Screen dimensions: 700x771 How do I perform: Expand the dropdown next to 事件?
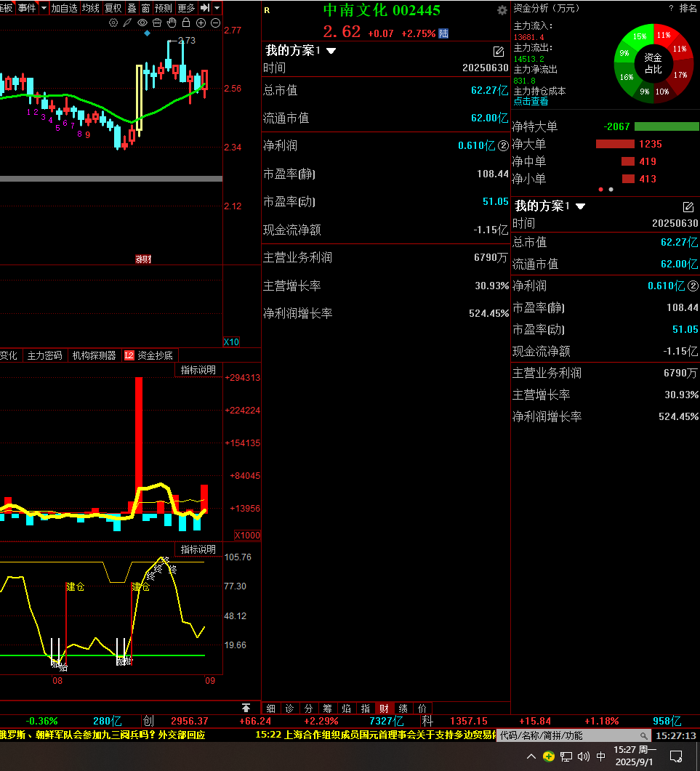click(x=44, y=8)
